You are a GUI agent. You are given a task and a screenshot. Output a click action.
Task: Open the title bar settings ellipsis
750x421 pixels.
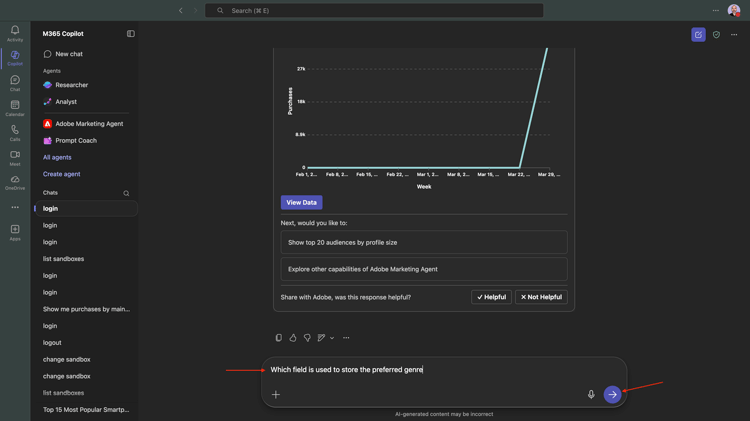click(716, 11)
